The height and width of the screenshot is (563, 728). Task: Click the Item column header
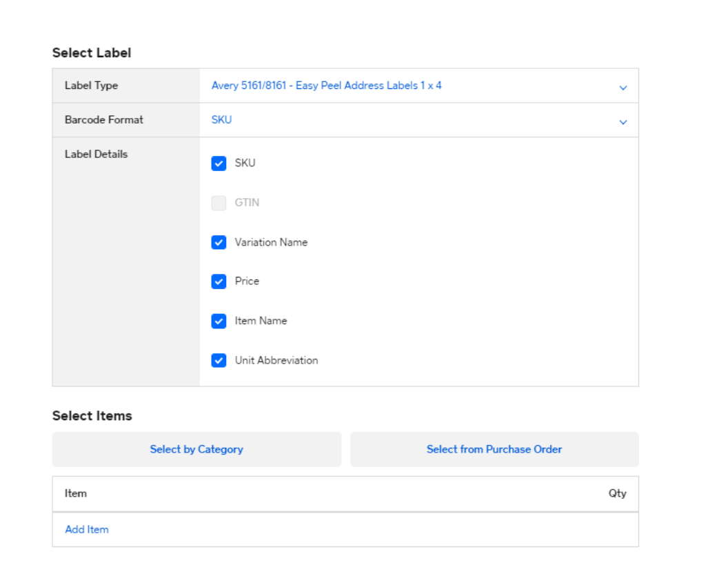76,493
